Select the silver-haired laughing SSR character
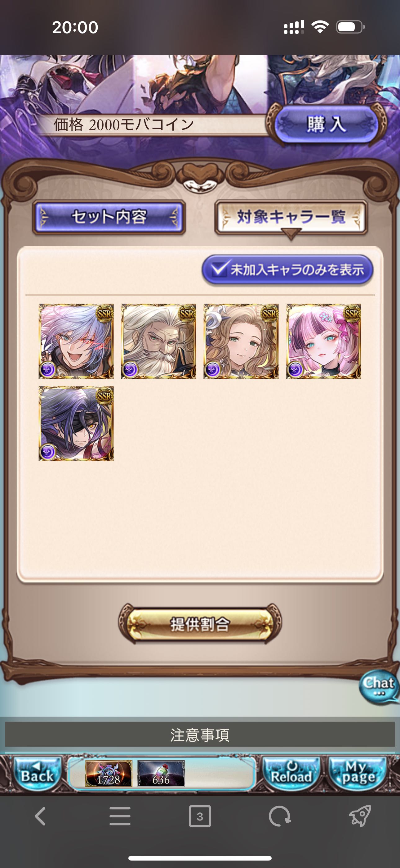Viewport: 400px width, 868px height. tap(76, 341)
